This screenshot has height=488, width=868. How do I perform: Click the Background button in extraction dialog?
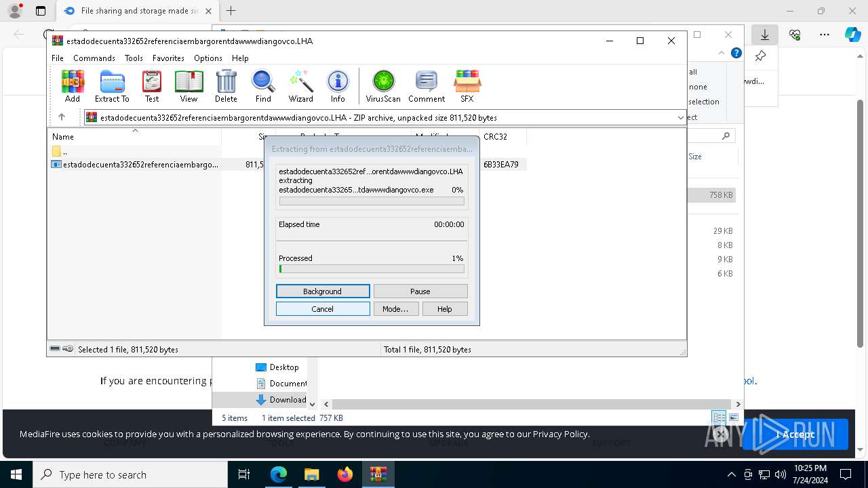click(x=323, y=291)
